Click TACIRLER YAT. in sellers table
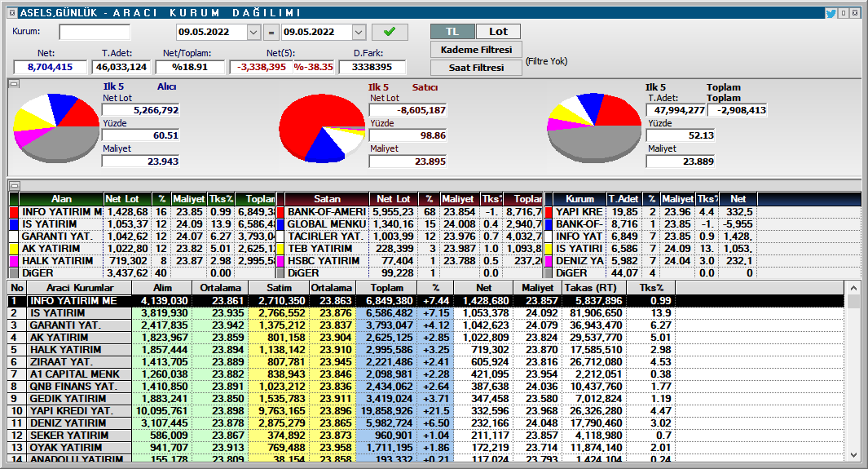 pyautogui.click(x=325, y=237)
